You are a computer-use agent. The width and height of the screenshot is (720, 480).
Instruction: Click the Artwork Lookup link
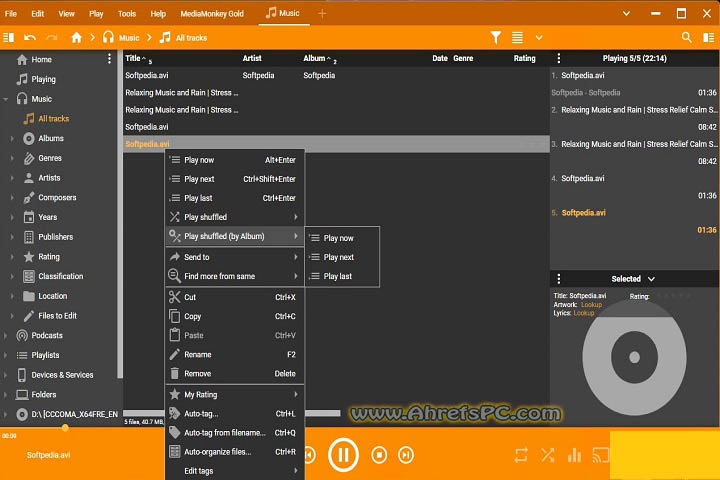(591, 305)
